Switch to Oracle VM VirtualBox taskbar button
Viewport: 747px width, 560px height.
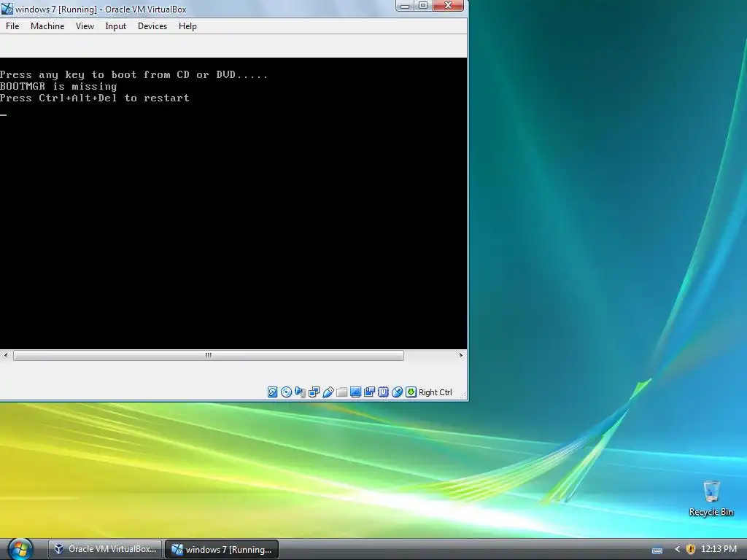(x=105, y=549)
